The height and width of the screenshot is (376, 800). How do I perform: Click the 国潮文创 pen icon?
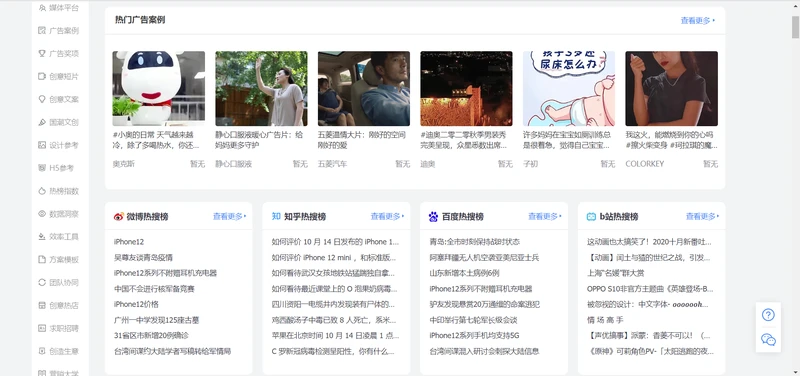(42, 122)
